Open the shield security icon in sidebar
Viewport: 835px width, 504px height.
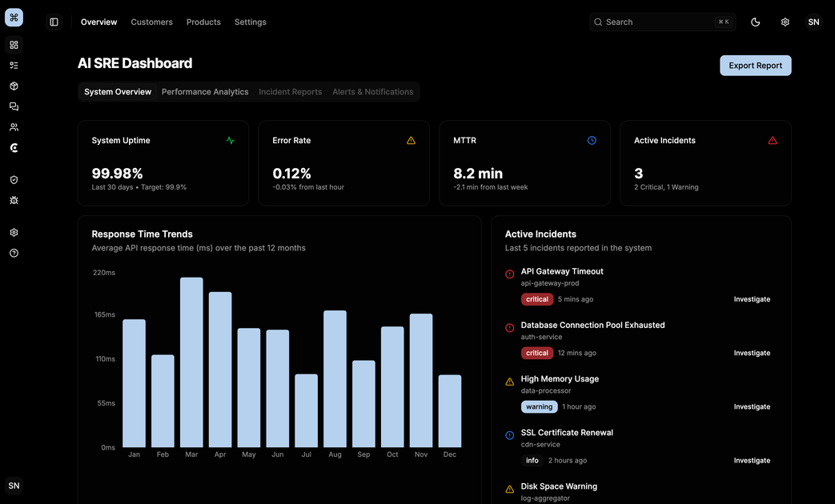[x=14, y=180]
